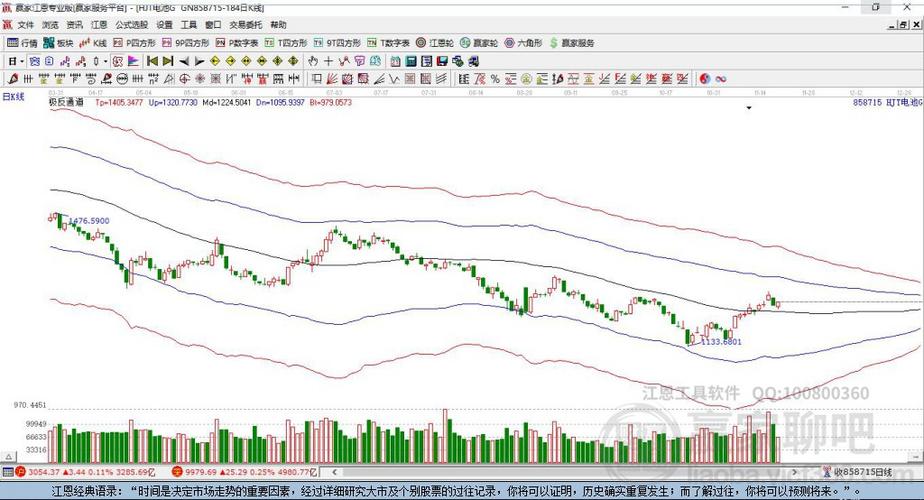This screenshot has width=924, height=500.
Task: Open the 六角形 hexagon tool
Action: click(x=523, y=43)
